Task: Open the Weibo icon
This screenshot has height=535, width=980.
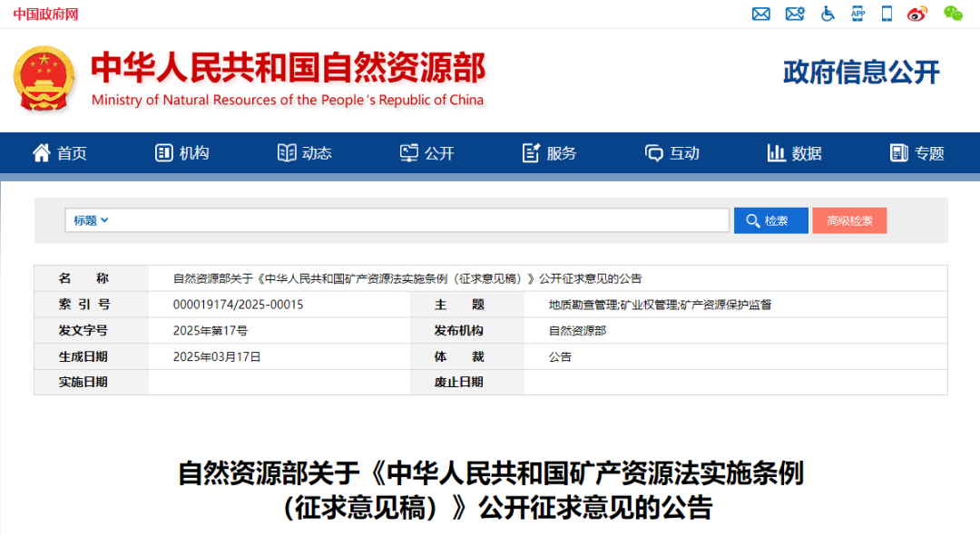Action: (x=917, y=14)
